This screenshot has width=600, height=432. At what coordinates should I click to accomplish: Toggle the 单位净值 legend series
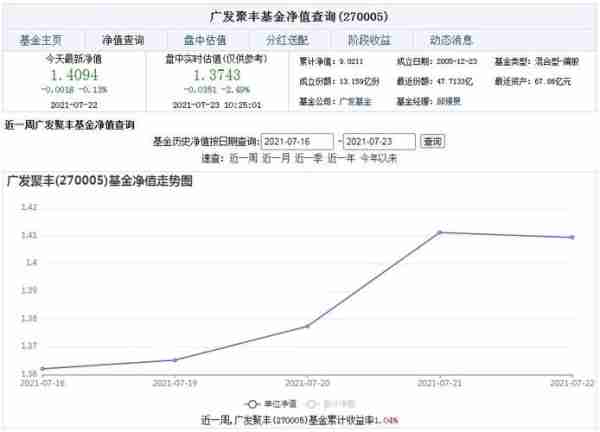270,404
